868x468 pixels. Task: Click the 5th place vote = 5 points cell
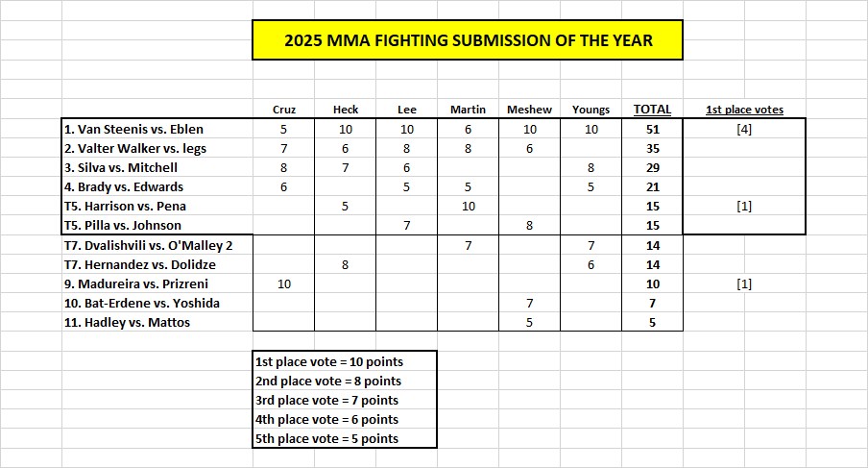pos(327,438)
